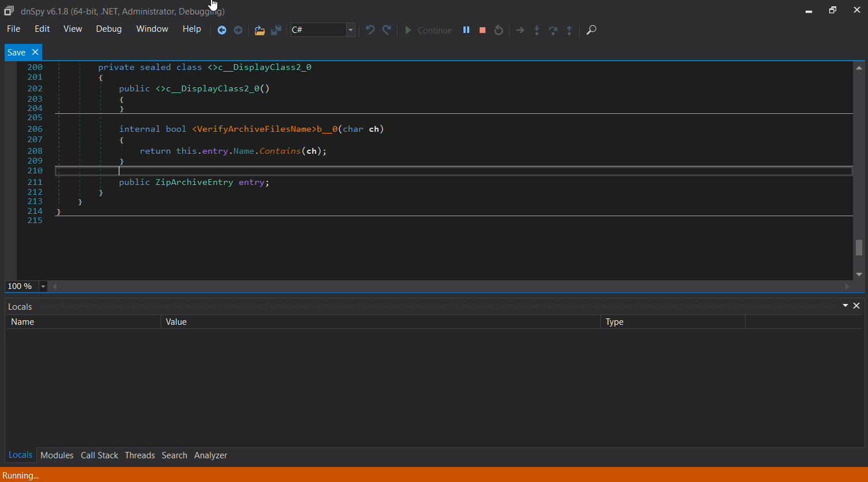Click the Restart debugging icon
868x482 pixels.
(499, 30)
